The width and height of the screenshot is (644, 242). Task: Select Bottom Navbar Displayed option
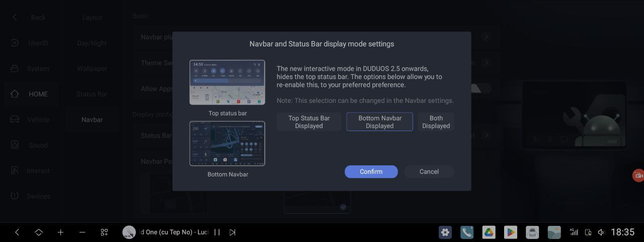click(379, 122)
